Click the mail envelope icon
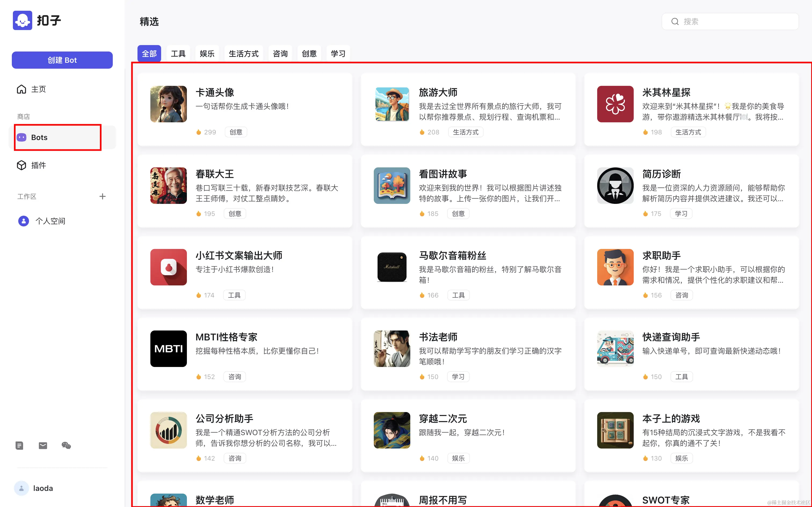 pyautogui.click(x=43, y=445)
